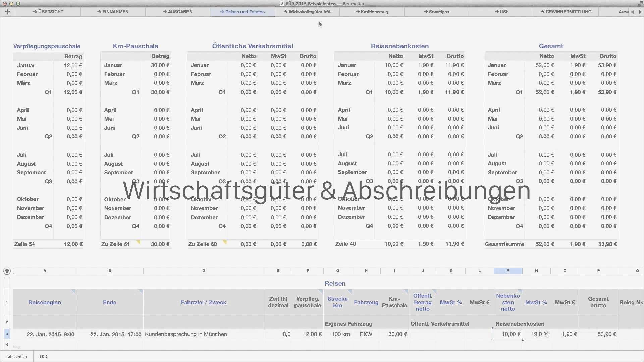Click document icon in window title

point(282,4)
